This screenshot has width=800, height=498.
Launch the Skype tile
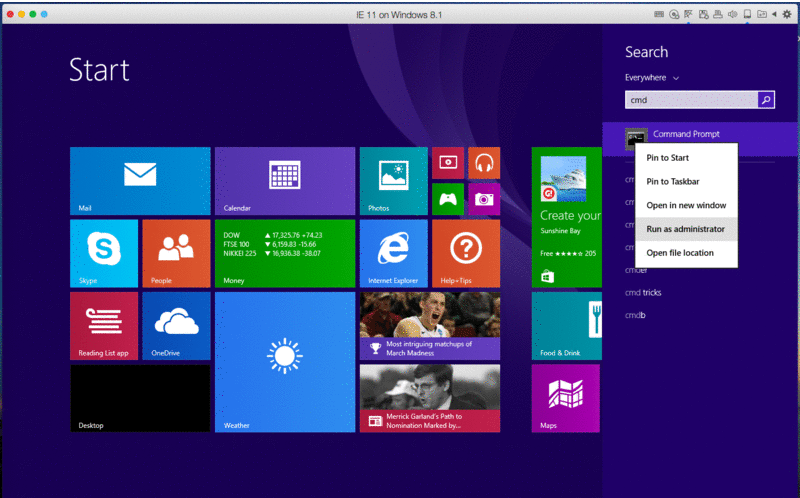coord(104,254)
